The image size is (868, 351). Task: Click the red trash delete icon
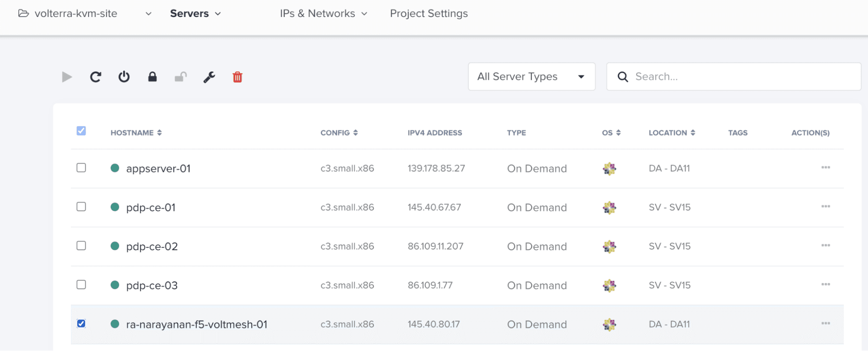[x=238, y=77]
